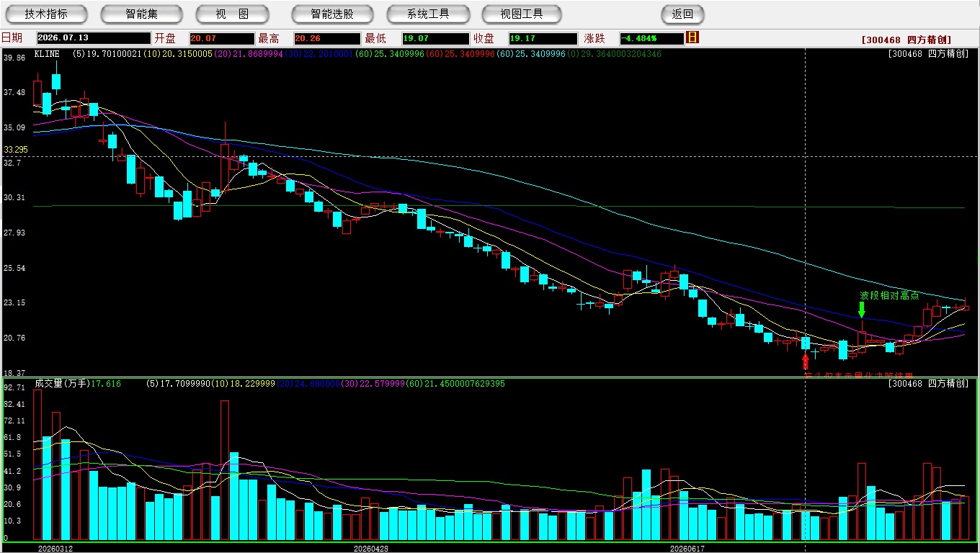The width and height of the screenshot is (980, 553).
Task: Open the 智能选股 button
Action: 332,14
